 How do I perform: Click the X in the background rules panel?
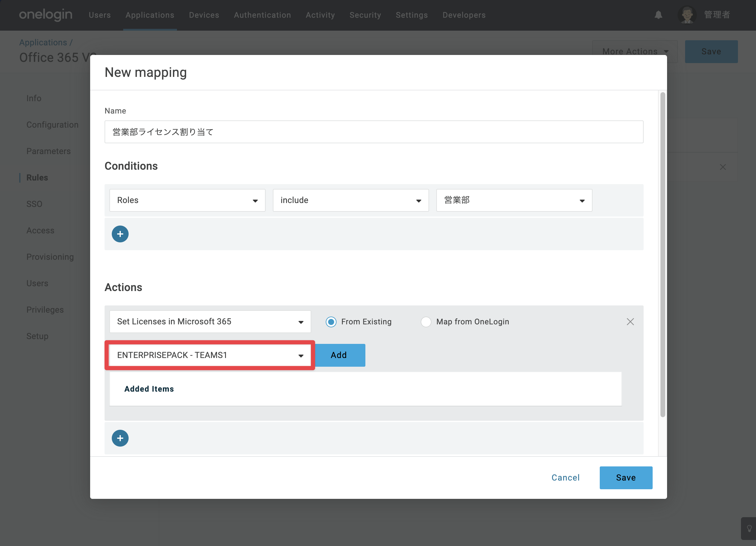(x=723, y=167)
